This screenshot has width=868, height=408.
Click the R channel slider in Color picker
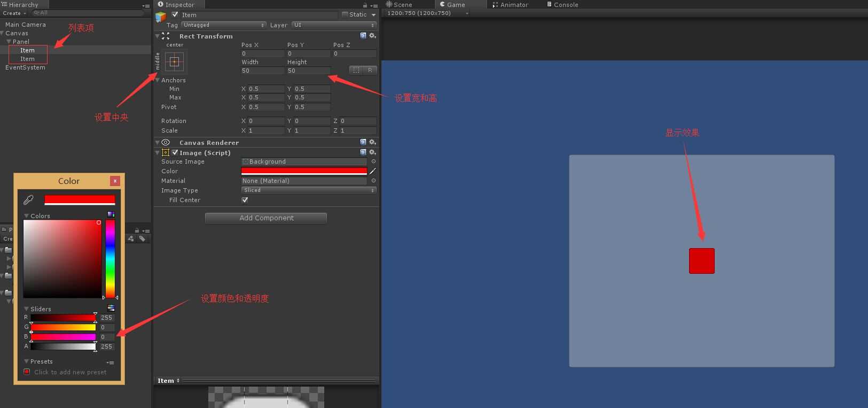(63, 317)
